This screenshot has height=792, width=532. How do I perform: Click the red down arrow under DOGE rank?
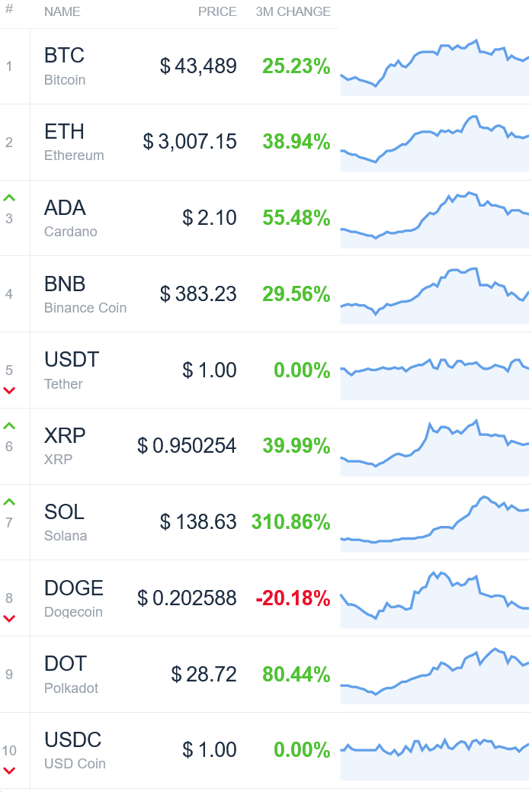(9, 618)
